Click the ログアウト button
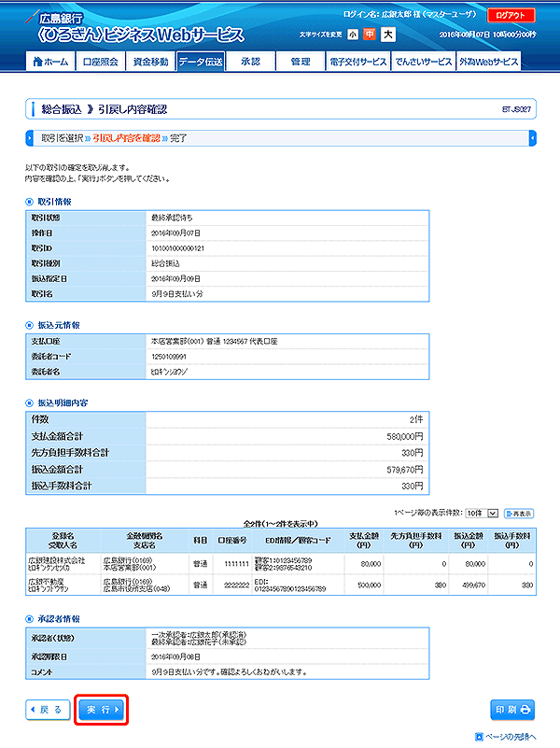Image resolution: width=560 pixels, height=748 pixels. coord(511,15)
